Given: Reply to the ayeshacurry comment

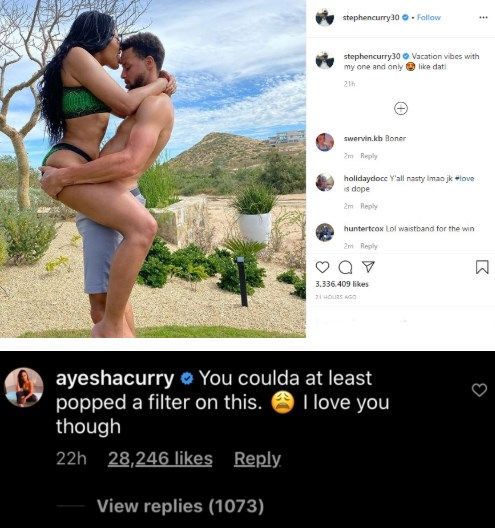Looking at the screenshot, I should (x=257, y=459).
